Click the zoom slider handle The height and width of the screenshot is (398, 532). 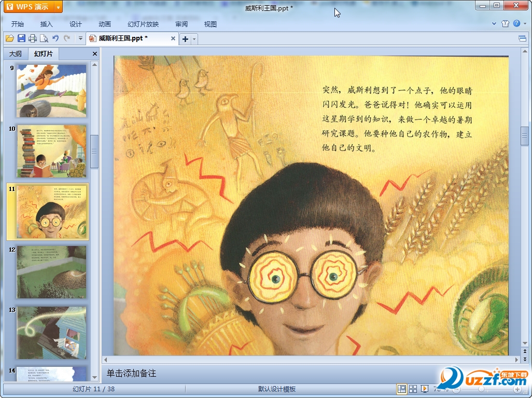point(482,390)
